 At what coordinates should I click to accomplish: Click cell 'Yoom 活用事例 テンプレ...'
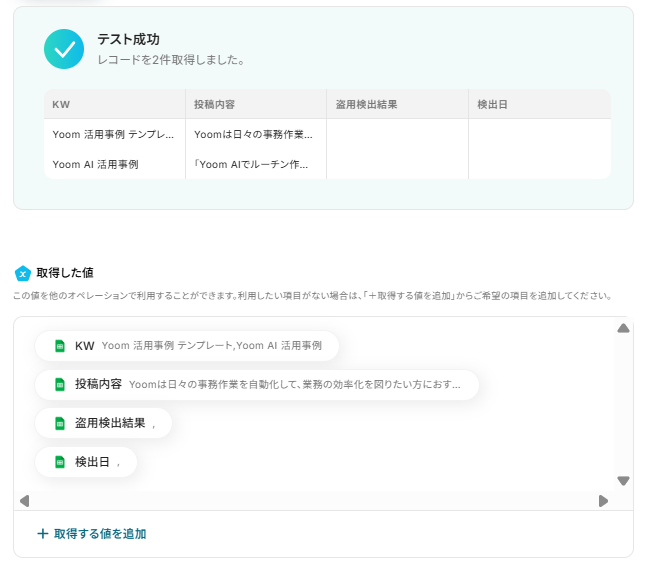pos(113,135)
